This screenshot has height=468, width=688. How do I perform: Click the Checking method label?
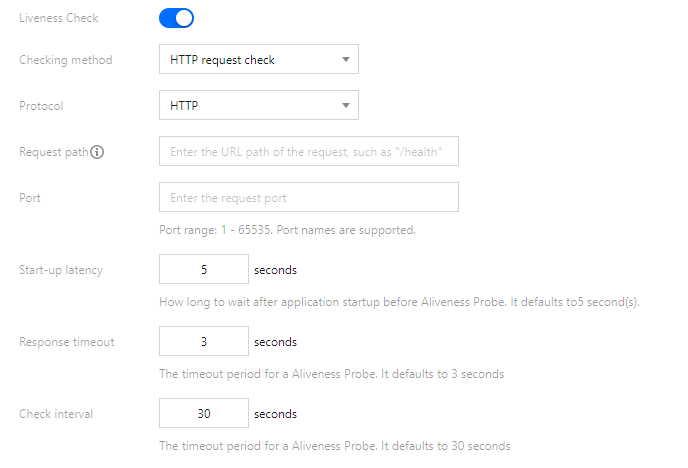66,60
